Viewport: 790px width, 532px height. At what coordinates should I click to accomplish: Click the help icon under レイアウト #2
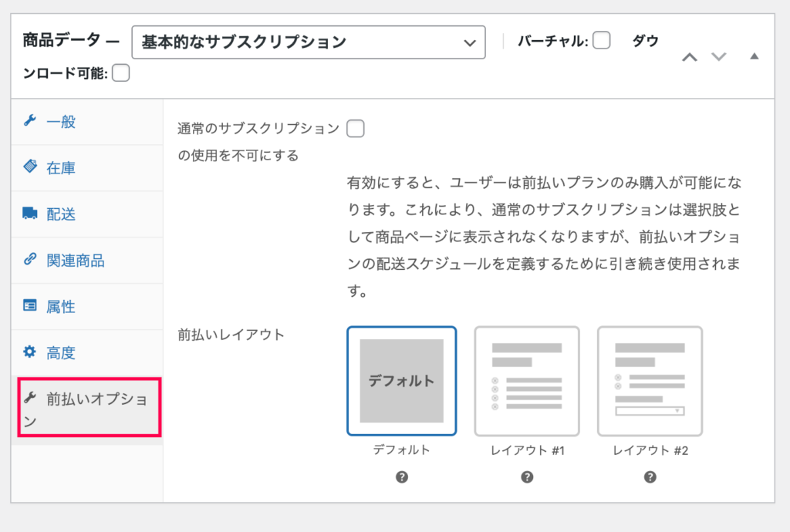[x=650, y=477]
